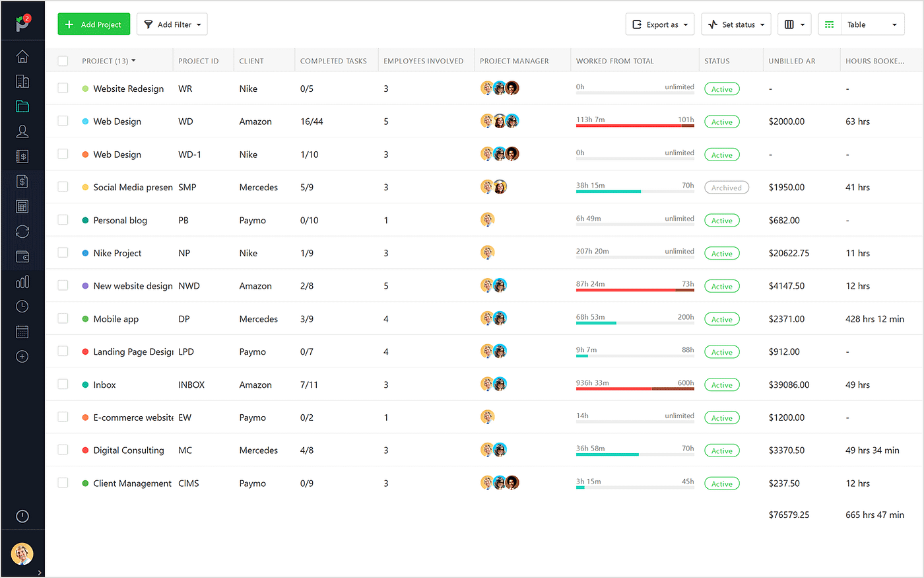This screenshot has width=924, height=578.
Task: Open the Home dashboard icon
Action: [22, 56]
